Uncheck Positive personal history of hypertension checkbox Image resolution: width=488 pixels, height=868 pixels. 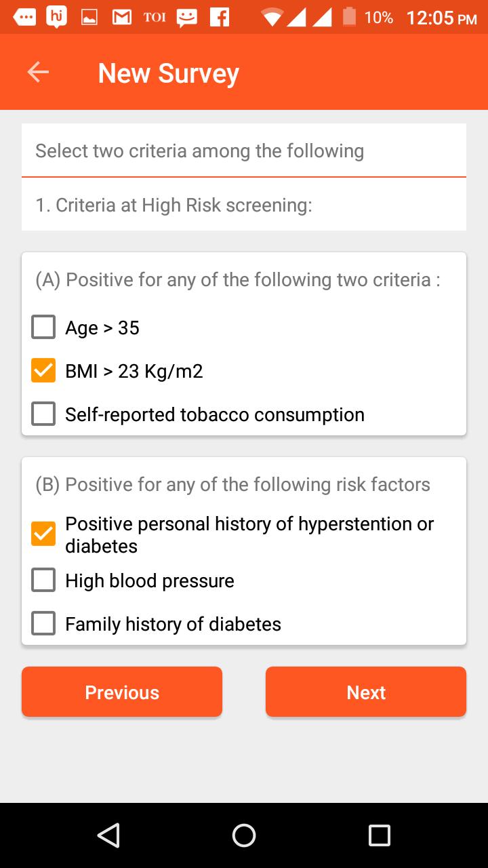[43, 534]
